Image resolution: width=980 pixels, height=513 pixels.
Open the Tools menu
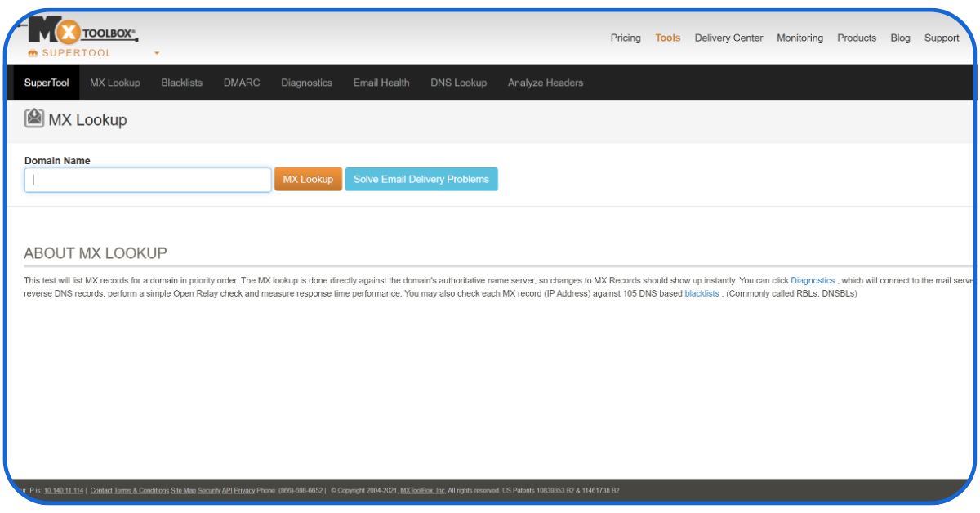(668, 38)
